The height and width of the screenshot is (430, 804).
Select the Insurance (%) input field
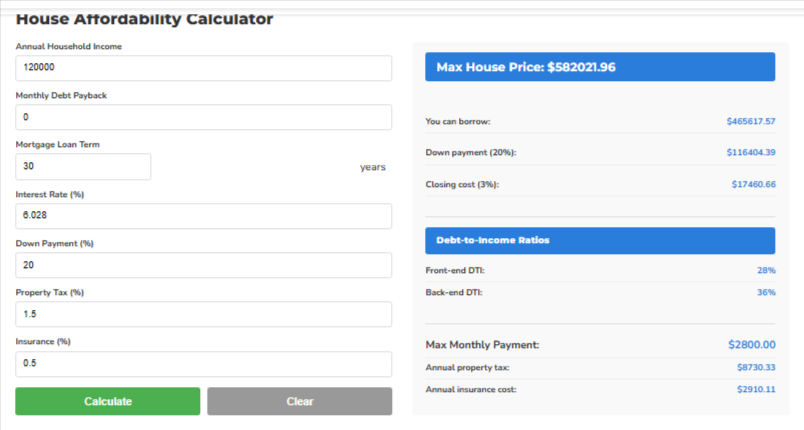coord(203,364)
